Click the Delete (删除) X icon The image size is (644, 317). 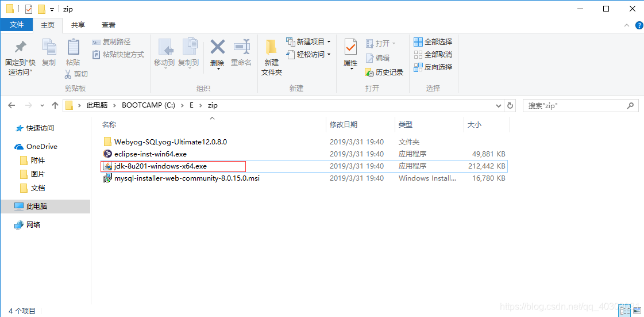217,47
